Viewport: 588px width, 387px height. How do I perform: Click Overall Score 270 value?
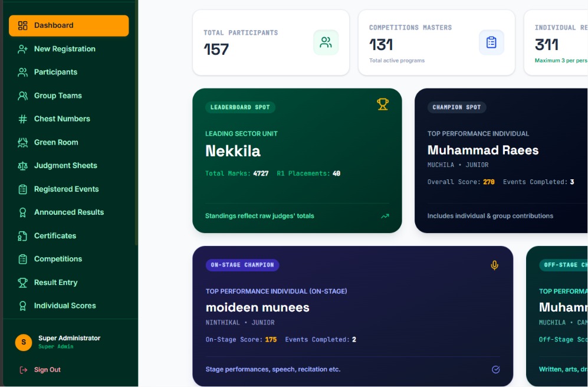(489, 182)
